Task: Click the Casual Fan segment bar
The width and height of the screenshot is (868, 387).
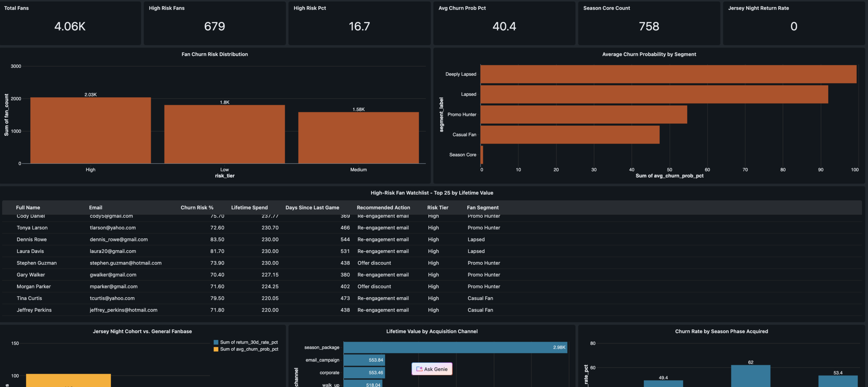Action: pyautogui.click(x=570, y=135)
